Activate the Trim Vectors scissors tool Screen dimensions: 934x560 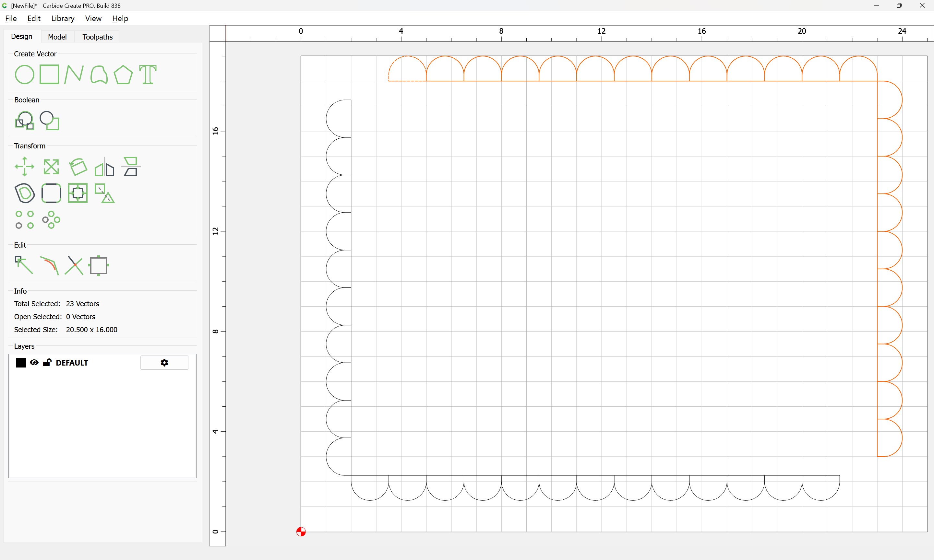coord(74,265)
